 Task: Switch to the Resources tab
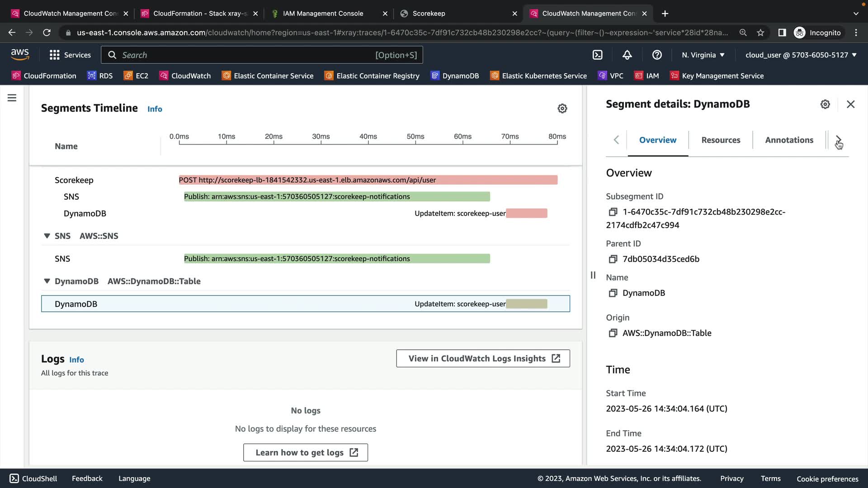click(721, 140)
